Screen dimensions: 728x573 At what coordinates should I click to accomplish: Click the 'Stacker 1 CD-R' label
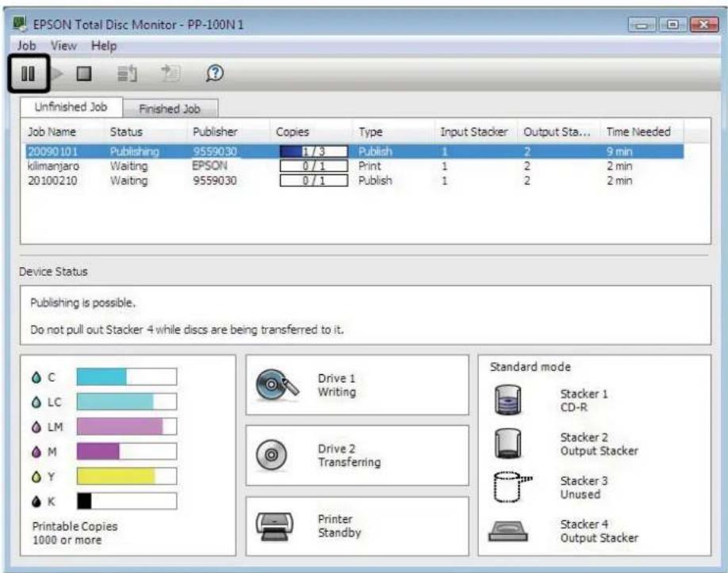point(584,400)
